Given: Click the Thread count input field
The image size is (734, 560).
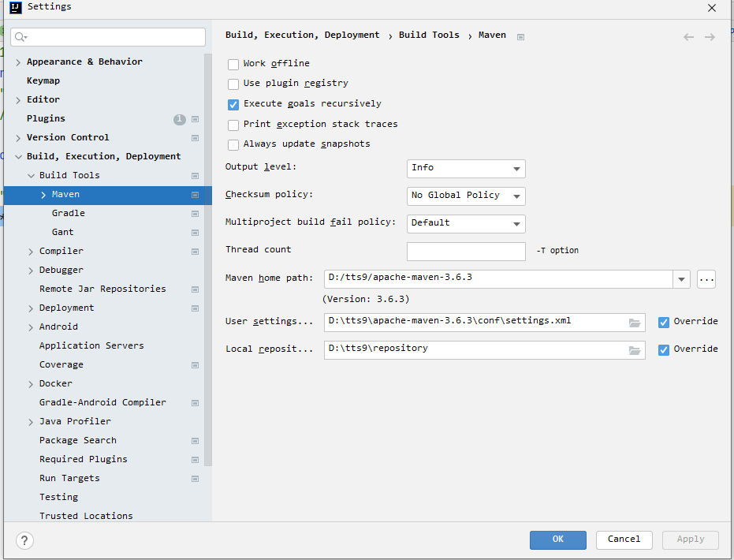Looking at the screenshot, I should click(466, 252).
